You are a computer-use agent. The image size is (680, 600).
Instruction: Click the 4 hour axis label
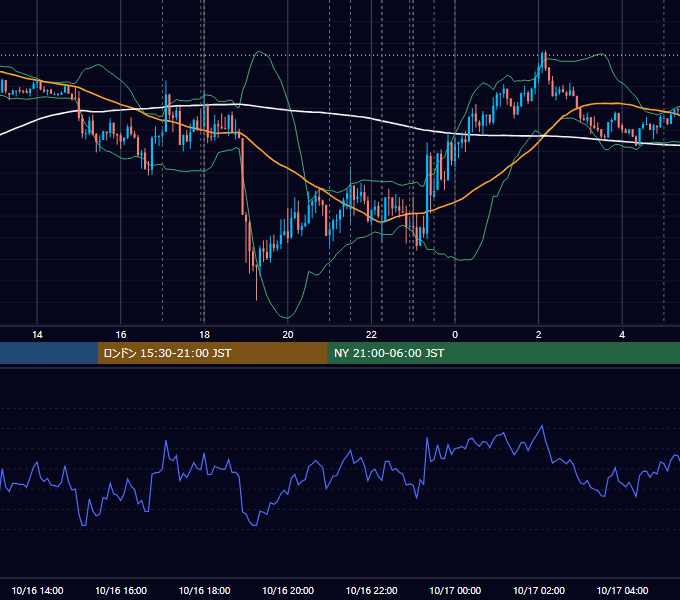(x=622, y=335)
